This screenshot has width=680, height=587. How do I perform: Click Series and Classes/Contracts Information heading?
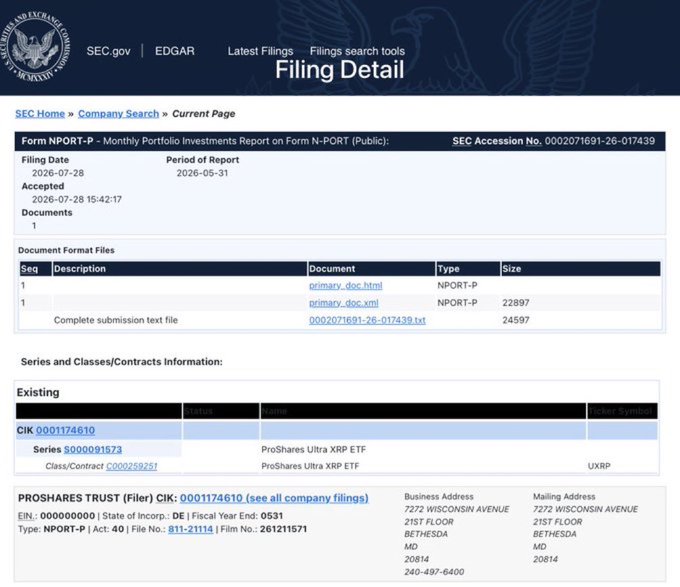[x=122, y=362]
